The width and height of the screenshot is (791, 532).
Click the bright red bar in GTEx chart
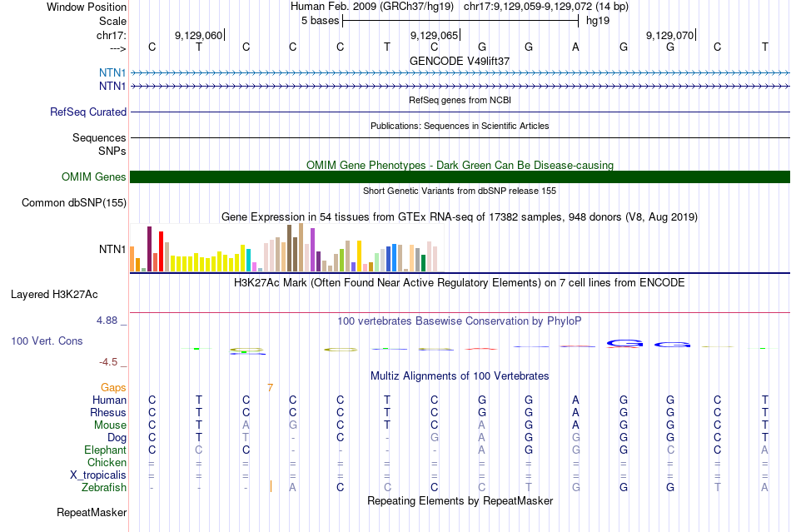(161, 251)
